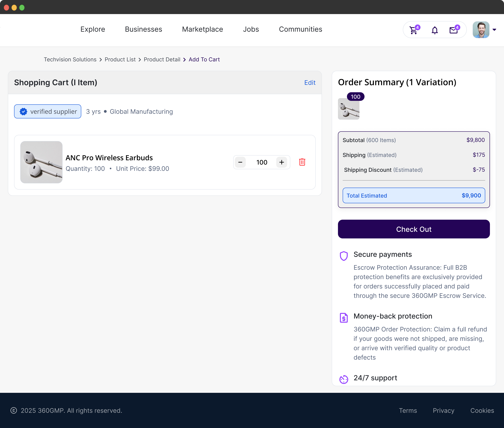Go to Explore in the navigation
Screen dimensions: 504x428
(93, 29)
